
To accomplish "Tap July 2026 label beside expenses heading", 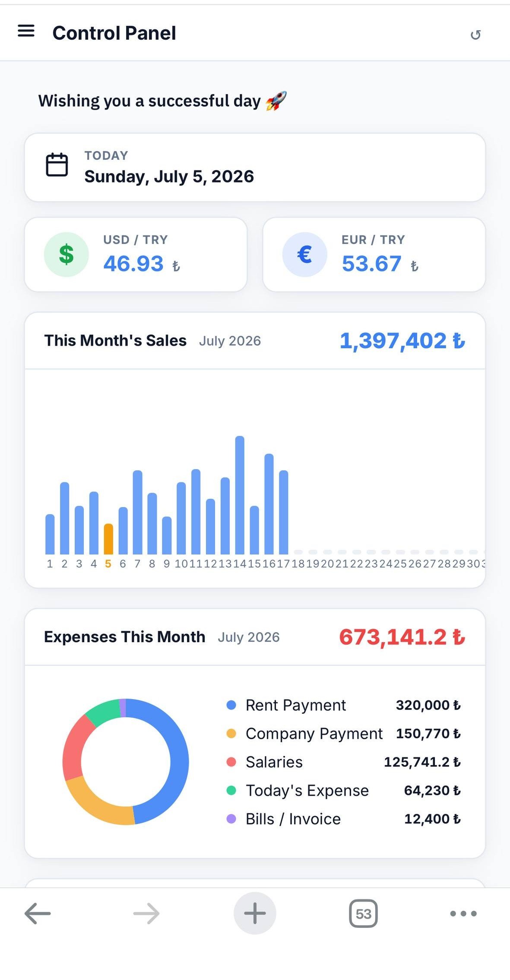I will point(249,637).
